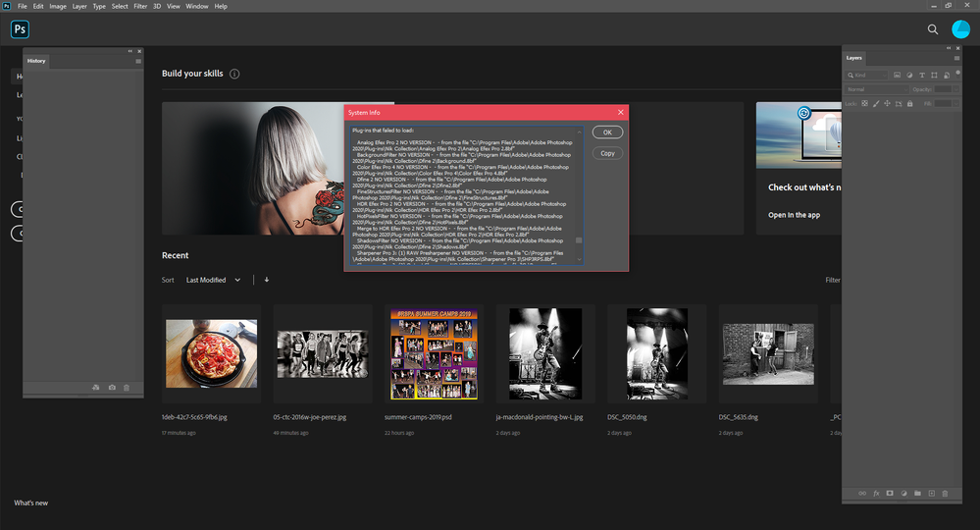Click Lock position icon in Layers
Image resolution: width=980 pixels, height=530 pixels.
point(887,104)
